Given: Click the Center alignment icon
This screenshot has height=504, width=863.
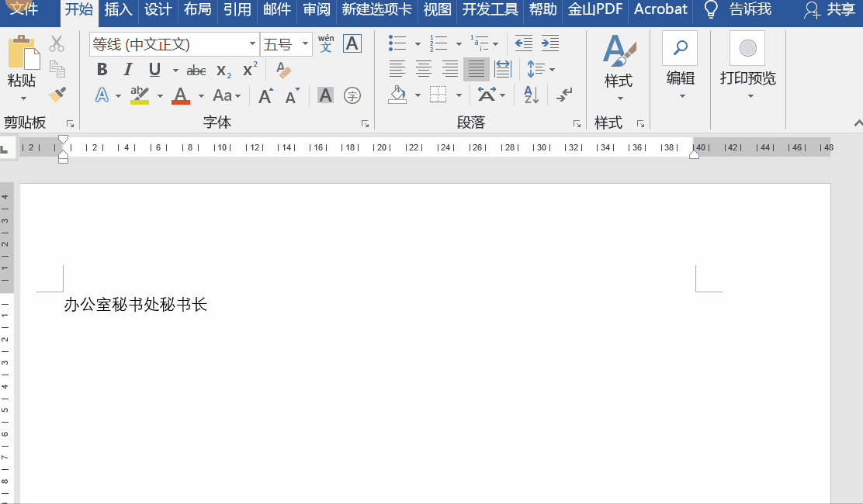Looking at the screenshot, I should (424, 69).
